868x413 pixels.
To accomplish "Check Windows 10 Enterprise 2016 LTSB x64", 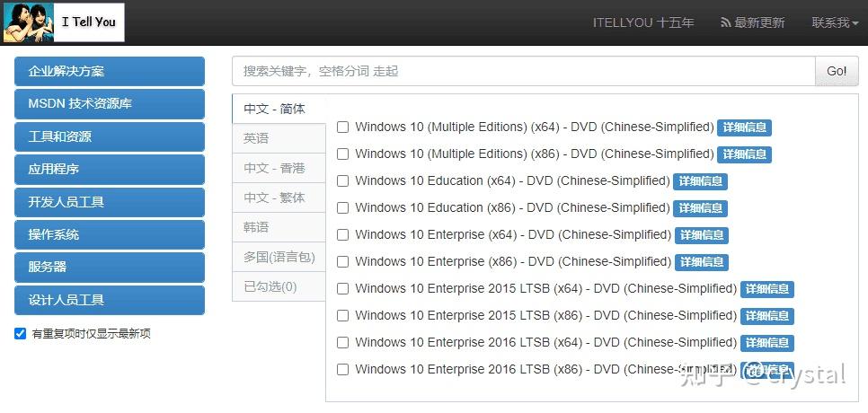I will click(342, 343).
